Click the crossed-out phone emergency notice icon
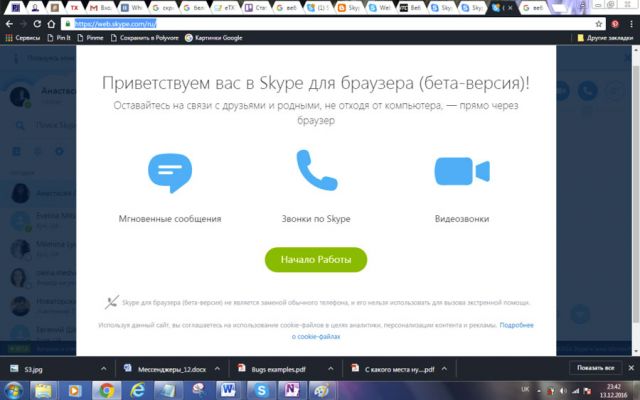The height and width of the screenshot is (400, 640). coord(111,302)
